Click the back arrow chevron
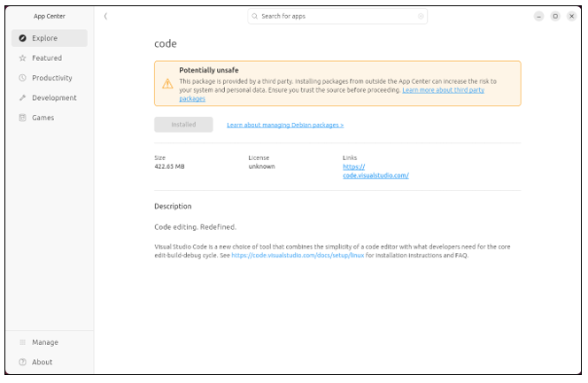588x383 pixels. (105, 16)
